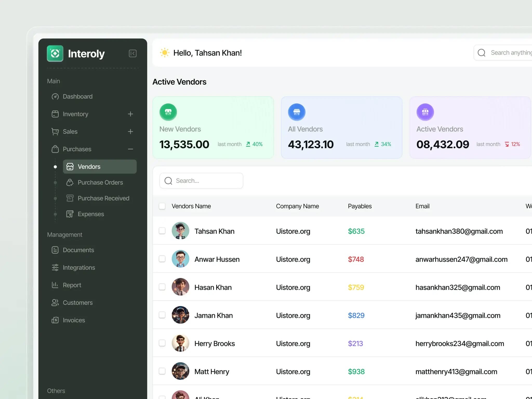The height and width of the screenshot is (399, 532).
Task: Open Purchase Orders in the sidebar
Action: [x=100, y=182]
